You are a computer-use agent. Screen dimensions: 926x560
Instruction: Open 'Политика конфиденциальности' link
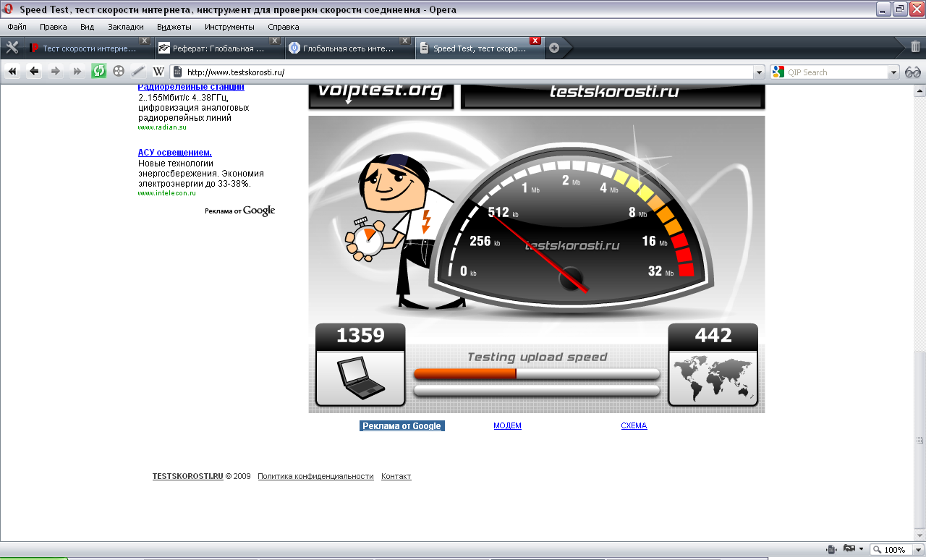tap(315, 476)
